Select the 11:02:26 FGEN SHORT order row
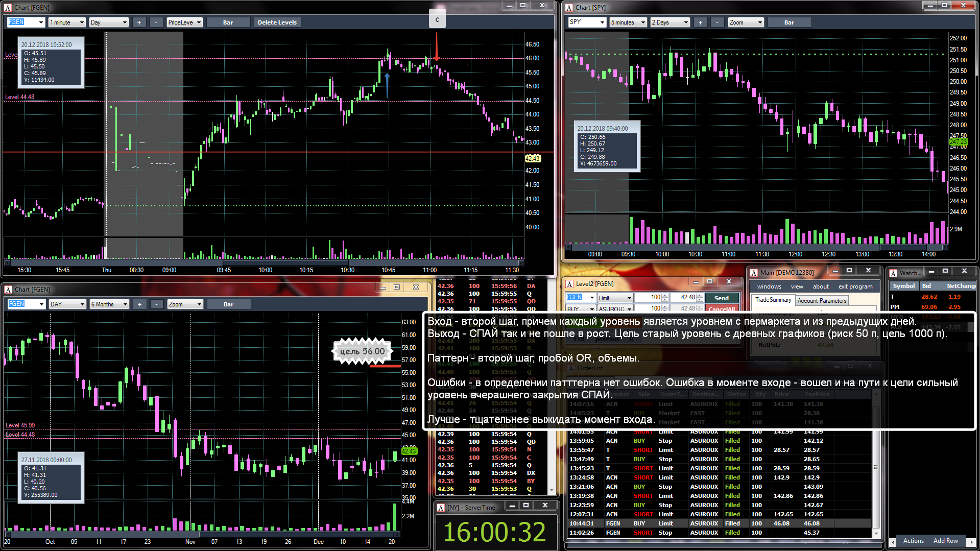The image size is (980, 551). pyautogui.click(x=719, y=533)
